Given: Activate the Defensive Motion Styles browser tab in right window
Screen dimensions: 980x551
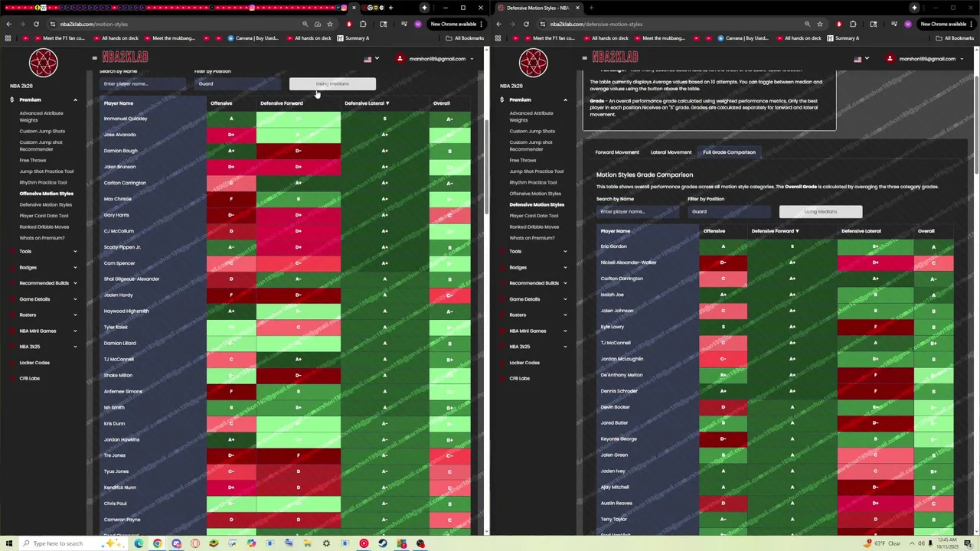Looking at the screenshot, I should [537, 8].
